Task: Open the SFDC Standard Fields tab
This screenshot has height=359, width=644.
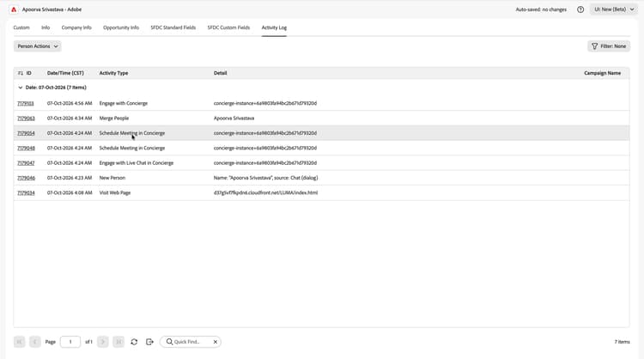Action: click(x=173, y=27)
